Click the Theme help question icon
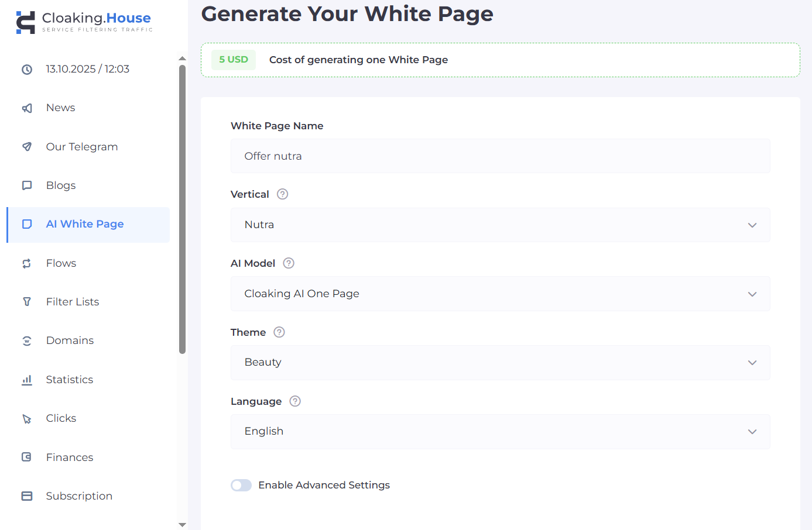Viewport: 812px width, 530px height. tap(279, 332)
